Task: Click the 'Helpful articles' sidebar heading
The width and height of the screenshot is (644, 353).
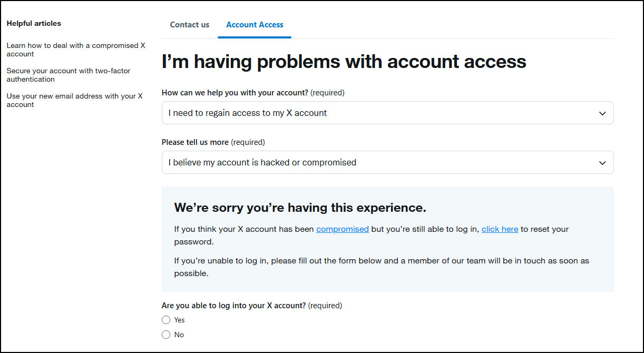Action: 34,23
